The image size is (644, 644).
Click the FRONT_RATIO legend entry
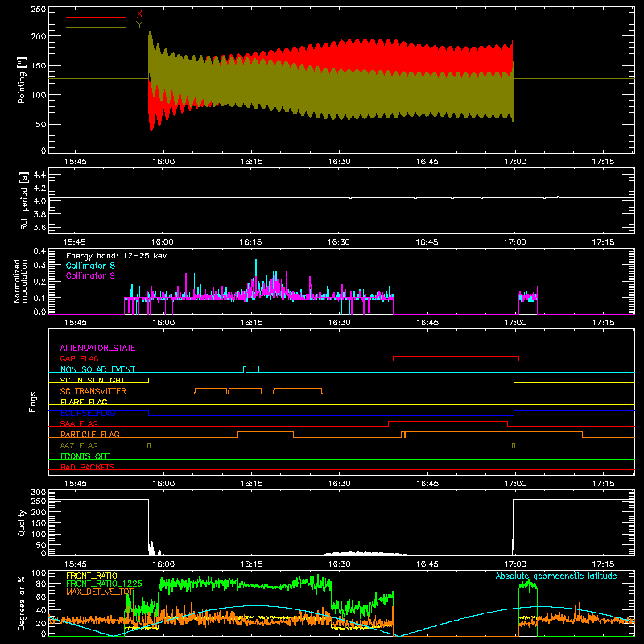[92, 576]
